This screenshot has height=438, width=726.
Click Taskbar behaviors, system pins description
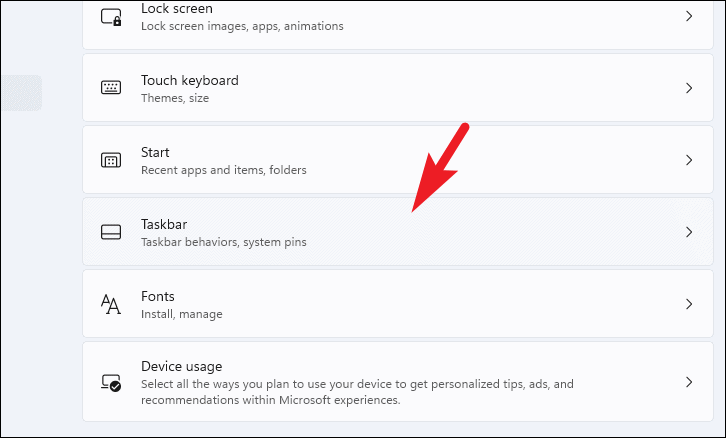pos(224,242)
